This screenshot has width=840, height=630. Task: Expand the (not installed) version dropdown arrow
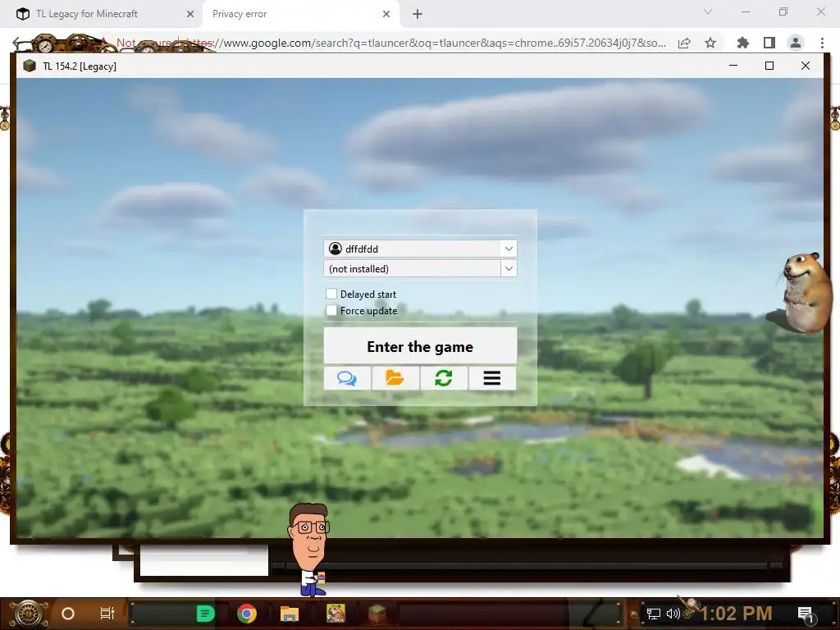tap(509, 268)
